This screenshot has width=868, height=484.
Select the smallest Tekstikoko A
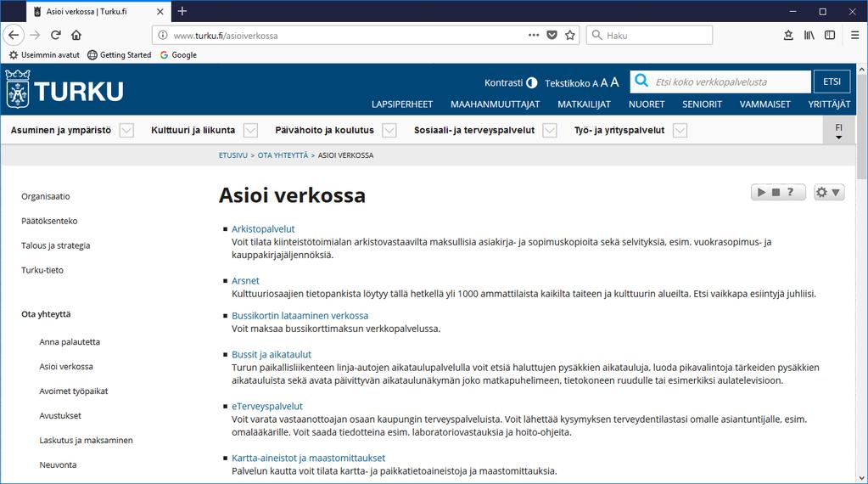(x=595, y=83)
